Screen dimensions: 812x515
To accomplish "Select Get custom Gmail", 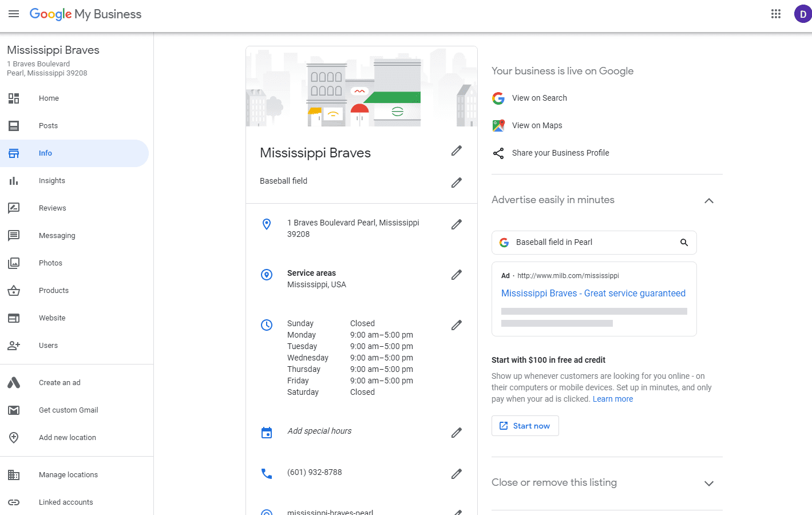I will (74, 410).
